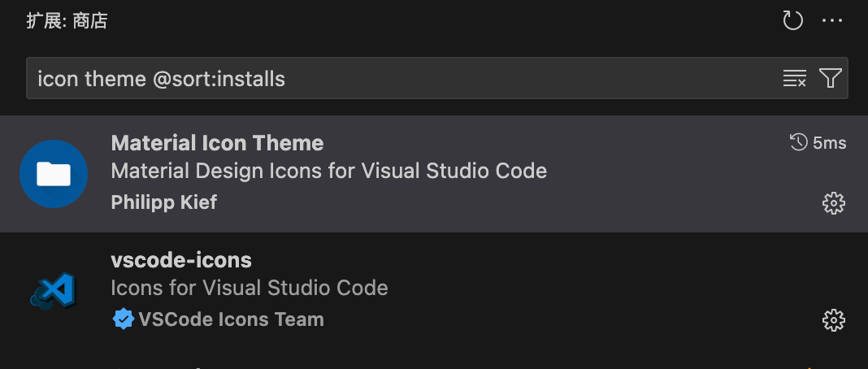This screenshot has height=369, width=868.
Task: Open the vscode-icons extension title
Action: 181,260
